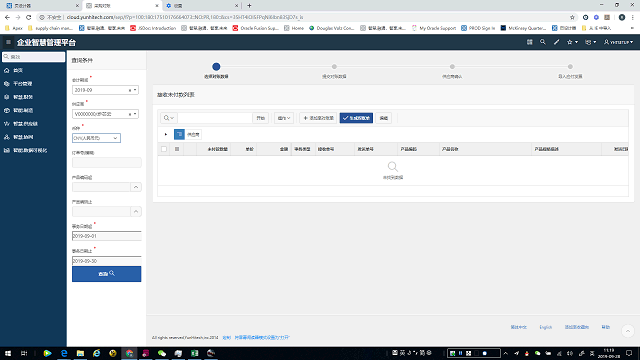This screenshot has height=360, width=640.
Task: Open the star favorites dropdown in header
Action: click(x=572, y=42)
